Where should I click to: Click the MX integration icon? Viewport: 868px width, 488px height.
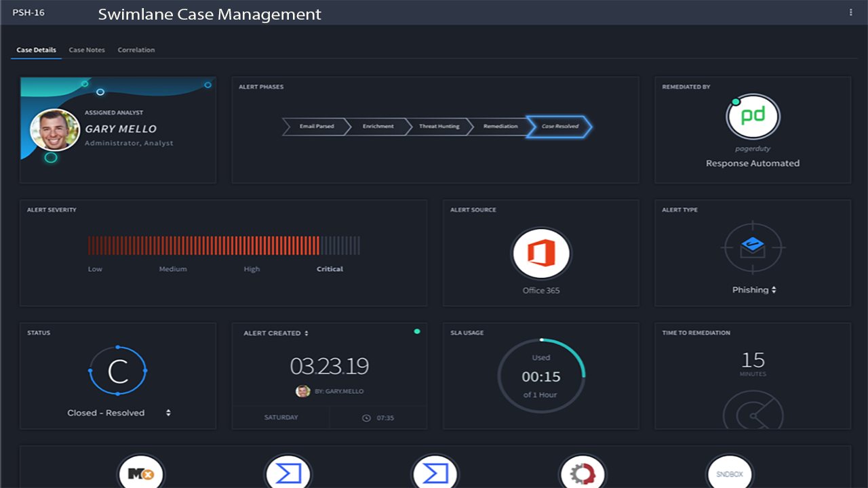[x=141, y=472]
